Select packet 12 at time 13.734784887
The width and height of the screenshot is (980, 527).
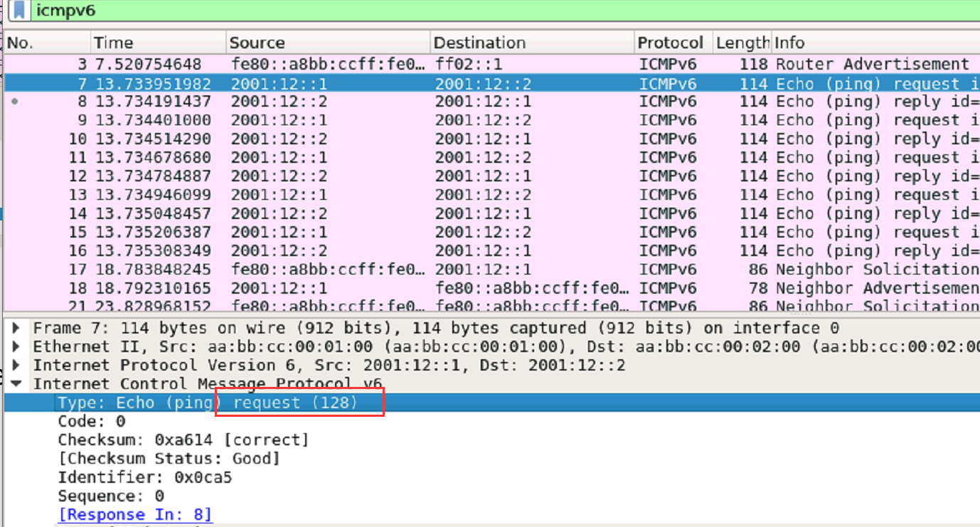tap(492, 176)
